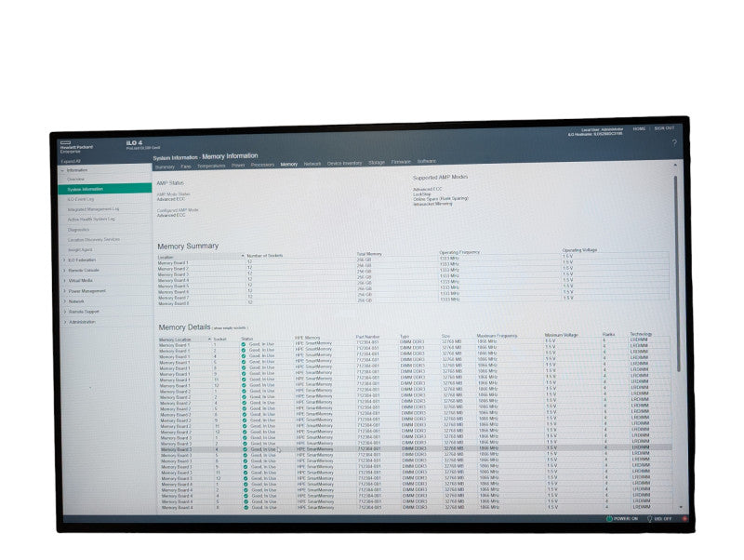Expand the Power Management section

pos(65,291)
